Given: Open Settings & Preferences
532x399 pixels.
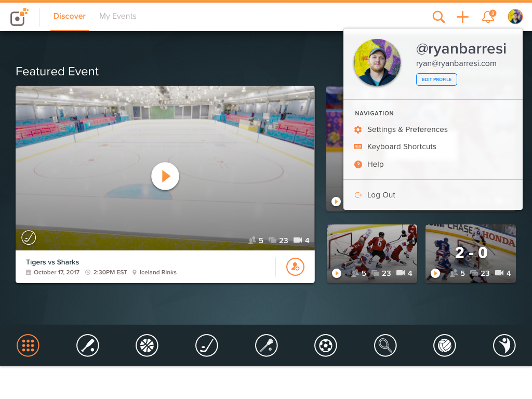Looking at the screenshot, I should pos(407,129).
